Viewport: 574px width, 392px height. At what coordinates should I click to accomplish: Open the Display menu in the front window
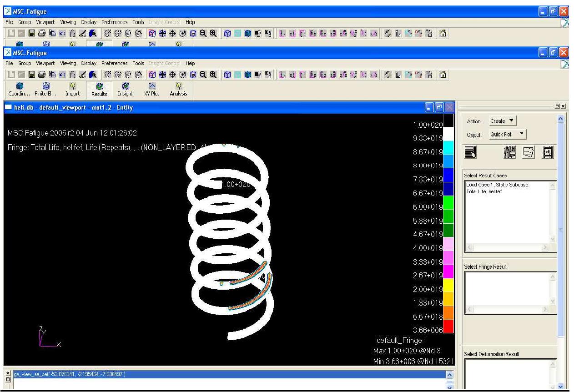(89, 63)
